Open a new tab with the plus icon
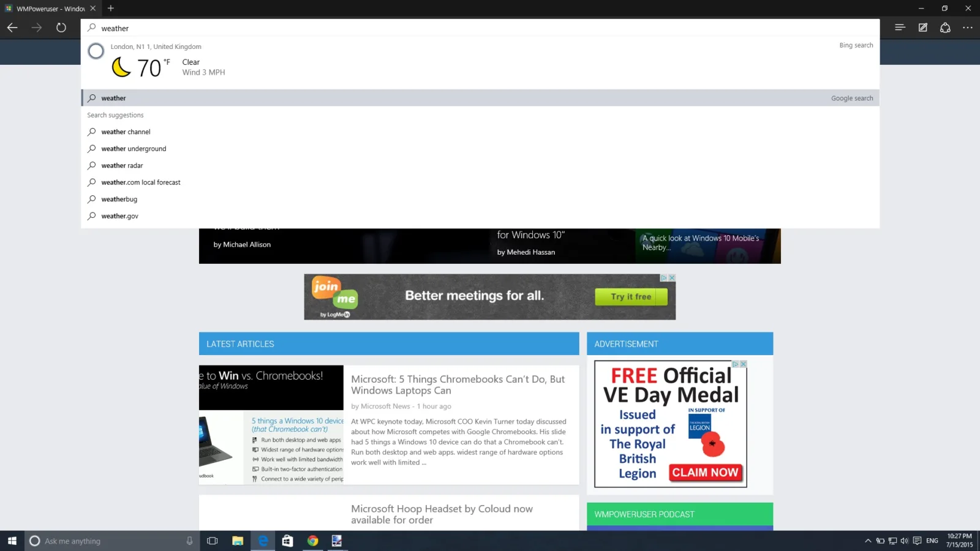Viewport: 980px width, 551px height. click(111, 9)
